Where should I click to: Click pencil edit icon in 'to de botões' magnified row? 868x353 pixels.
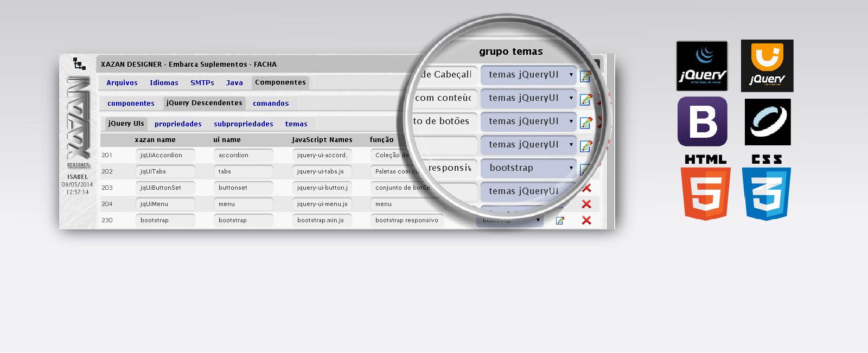(x=586, y=123)
